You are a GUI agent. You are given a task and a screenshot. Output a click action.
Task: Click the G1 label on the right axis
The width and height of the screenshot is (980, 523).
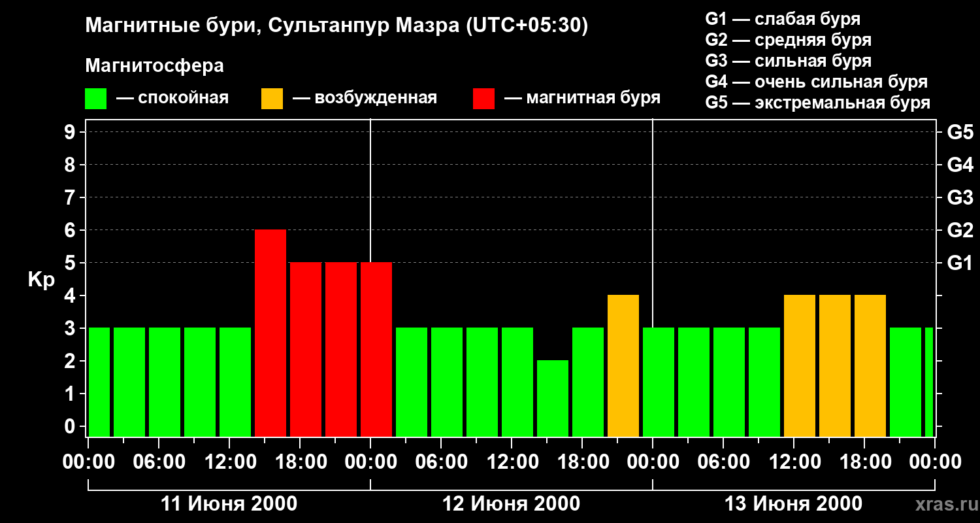(x=960, y=263)
